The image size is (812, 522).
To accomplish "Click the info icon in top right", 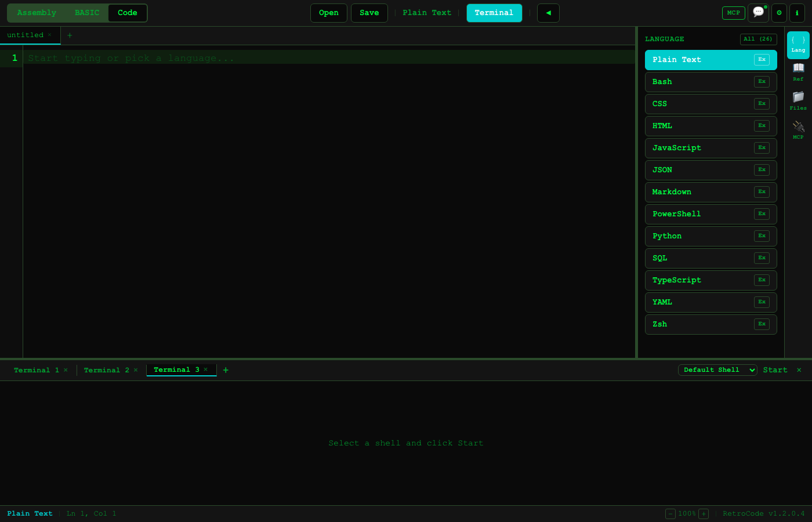I will point(800,13).
